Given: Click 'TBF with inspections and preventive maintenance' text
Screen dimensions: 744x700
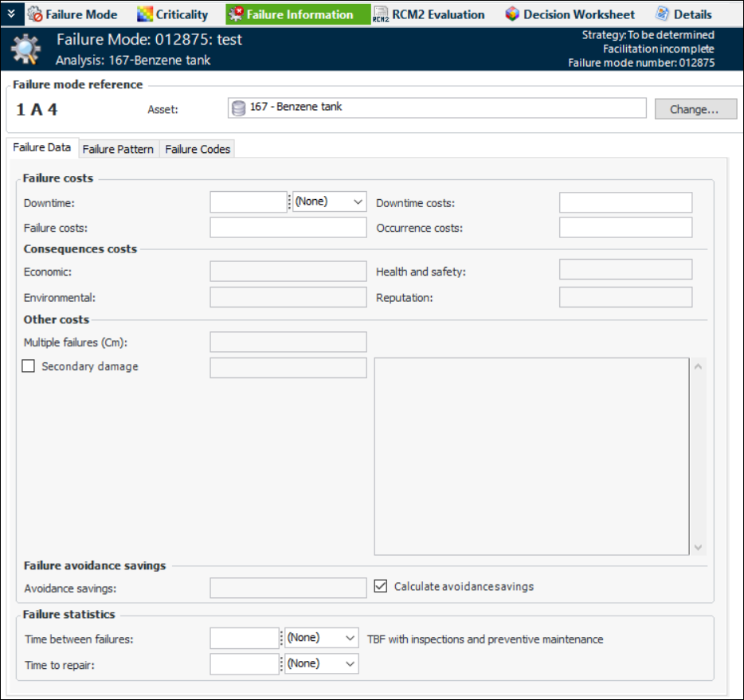Looking at the screenshot, I should [x=485, y=639].
